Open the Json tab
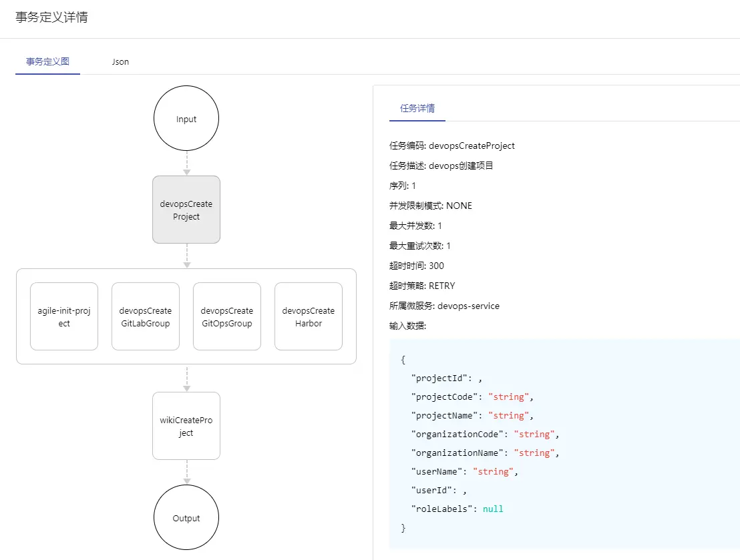The image size is (740, 560). point(120,62)
